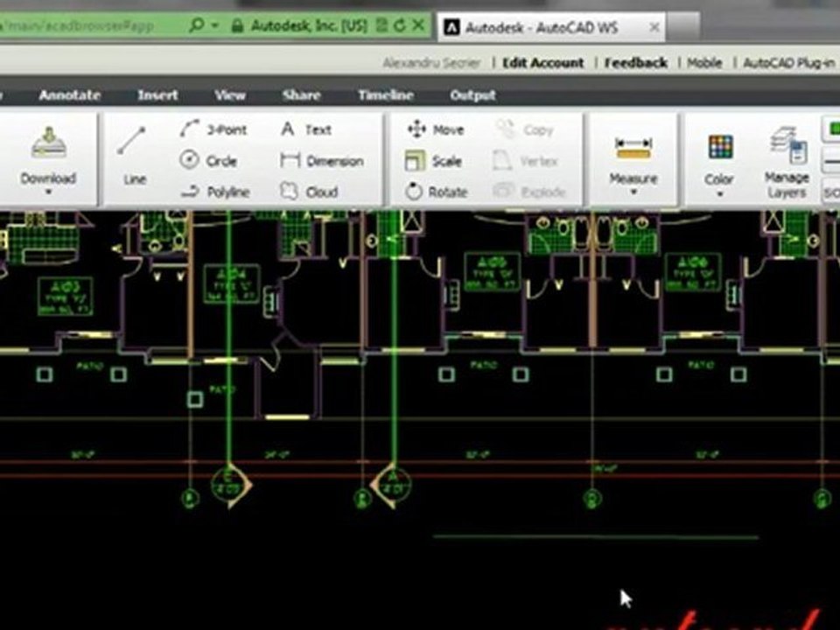
Task: Switch to the Share ribbon tab
Action: coord(302,95)
